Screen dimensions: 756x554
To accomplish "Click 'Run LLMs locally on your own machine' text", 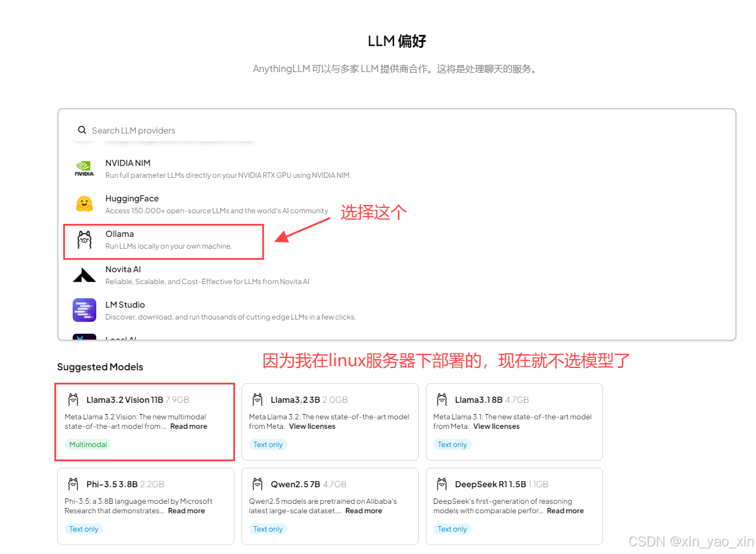I will [169, 246].
